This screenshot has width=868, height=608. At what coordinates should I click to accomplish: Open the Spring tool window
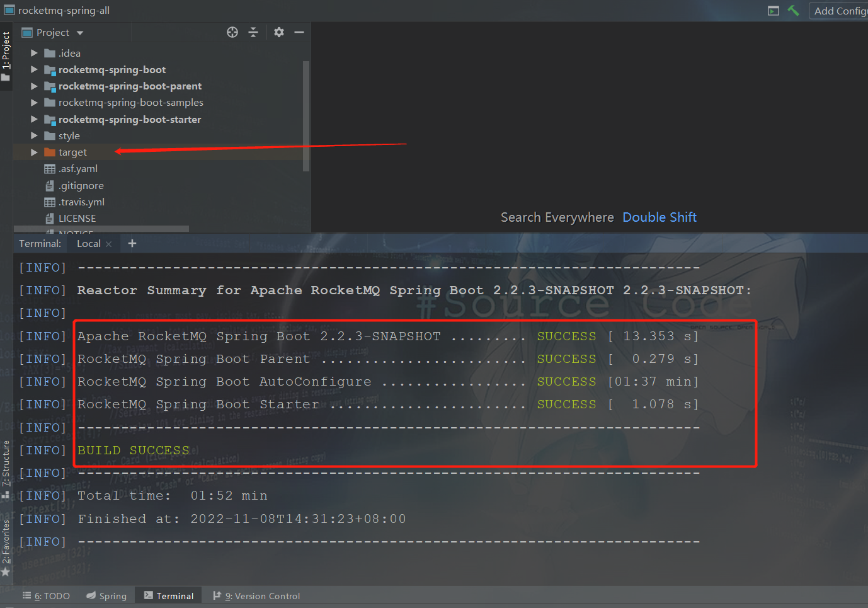coord(106,595)
